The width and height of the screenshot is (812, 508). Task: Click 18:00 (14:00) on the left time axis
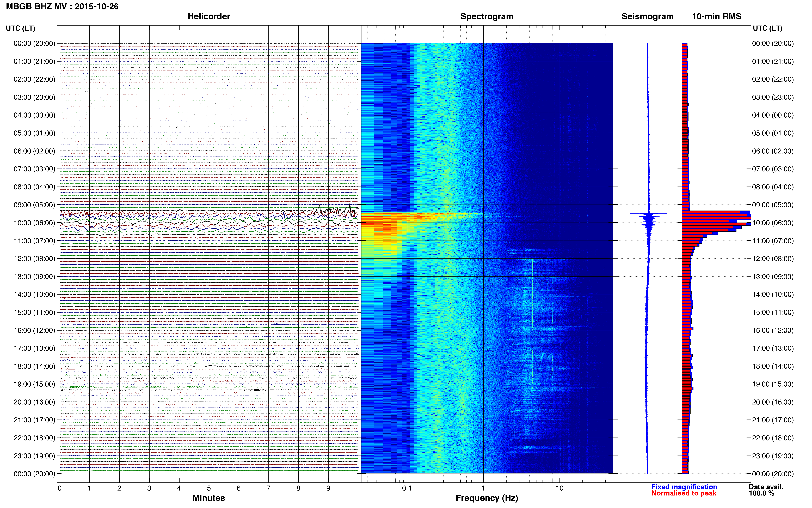34,366
